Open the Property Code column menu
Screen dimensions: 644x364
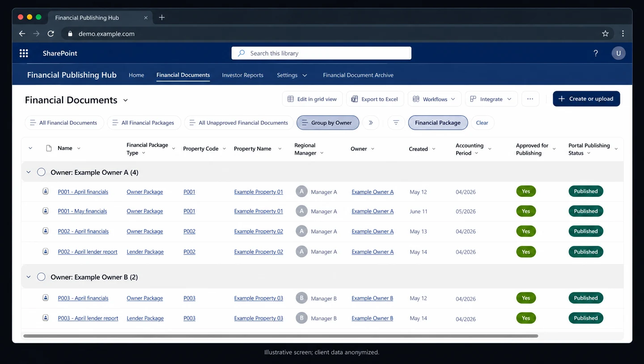224,149
